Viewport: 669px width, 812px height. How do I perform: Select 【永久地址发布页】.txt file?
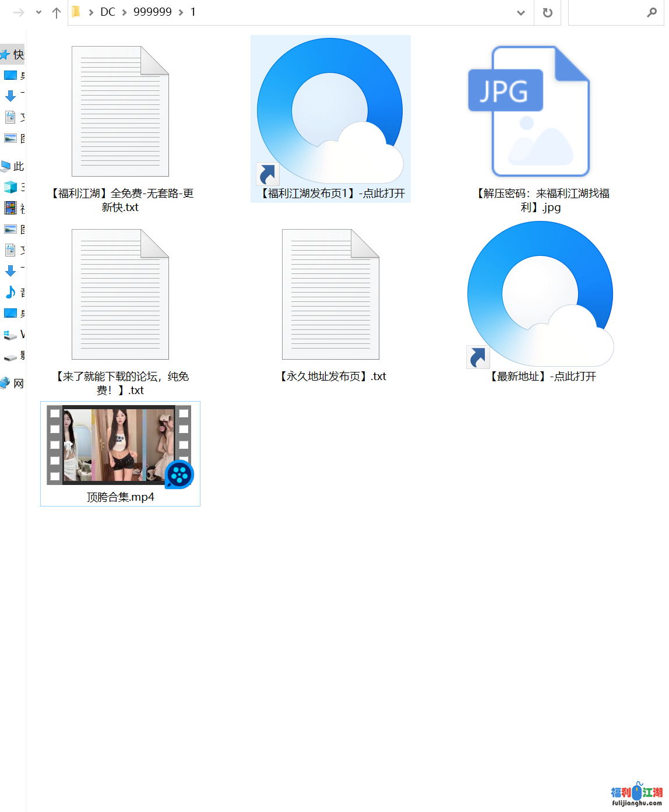click(x=330, y=302)
